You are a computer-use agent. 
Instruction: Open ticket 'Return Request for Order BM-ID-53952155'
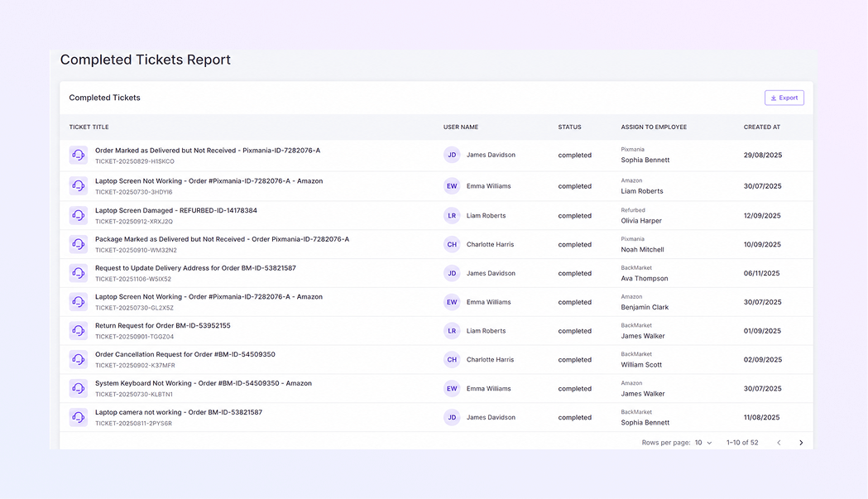coord(163,326)
